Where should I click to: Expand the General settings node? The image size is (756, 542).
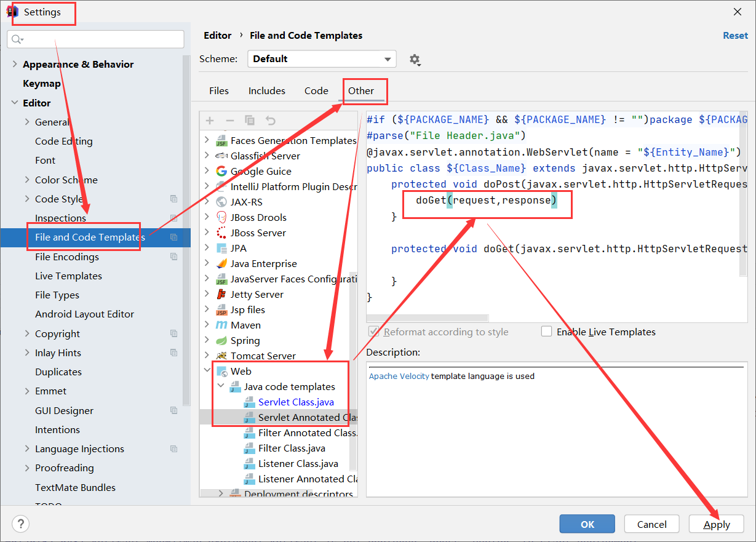[x=27, y=122]
